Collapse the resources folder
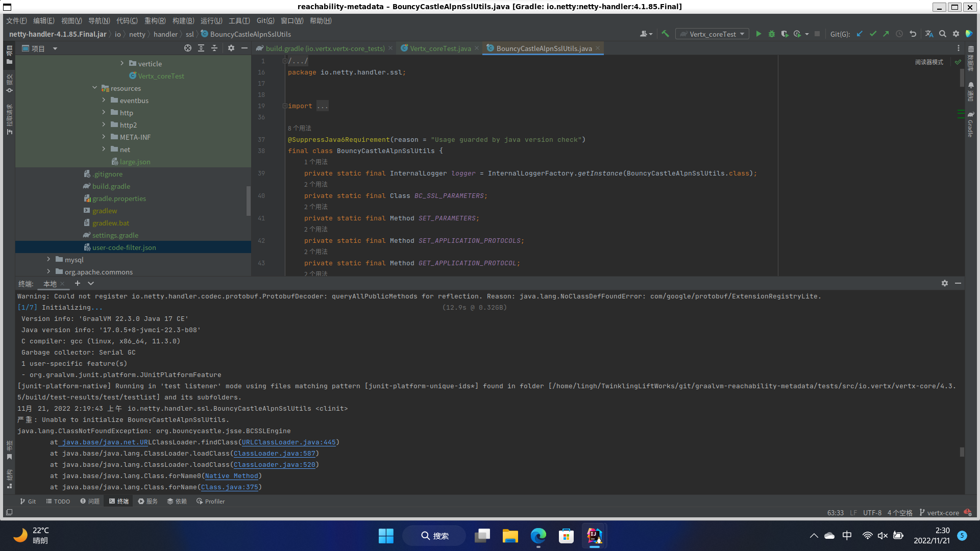The image size is (980, 551). tap(94, 88)
